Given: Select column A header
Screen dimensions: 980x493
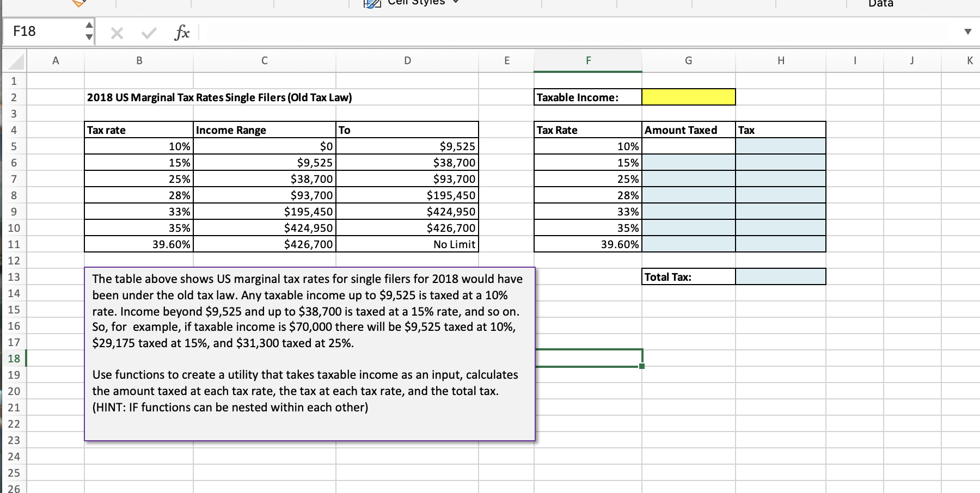Looking at the screenshot, I should (x=55, y=61).
